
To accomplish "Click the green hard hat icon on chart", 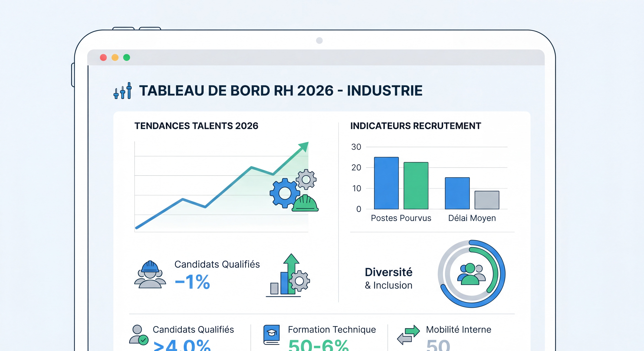I will (305, 203).
